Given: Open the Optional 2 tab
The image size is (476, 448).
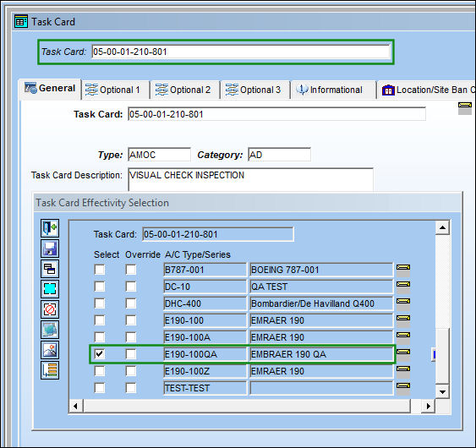Looking at the screenshot, I should 185,90.
